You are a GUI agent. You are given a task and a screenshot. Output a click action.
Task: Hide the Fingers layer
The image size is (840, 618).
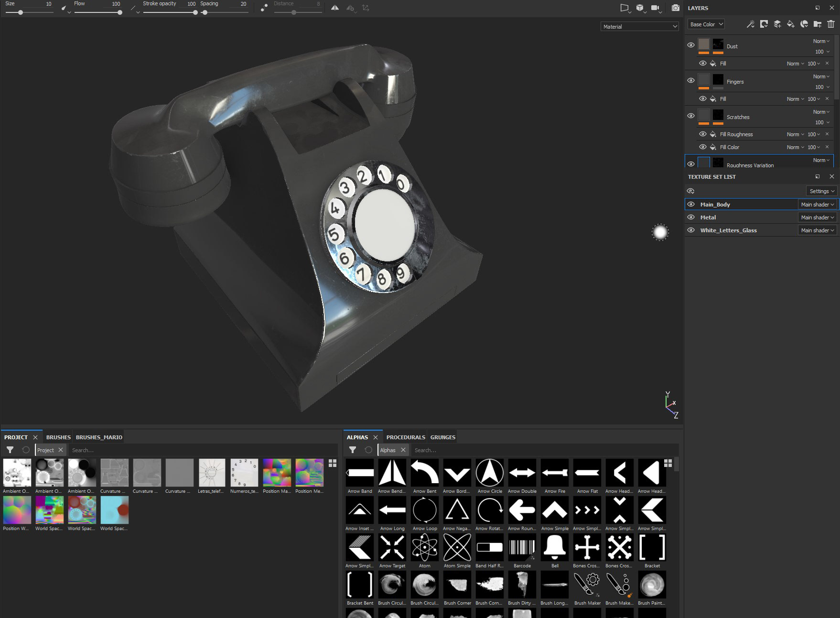691,80
